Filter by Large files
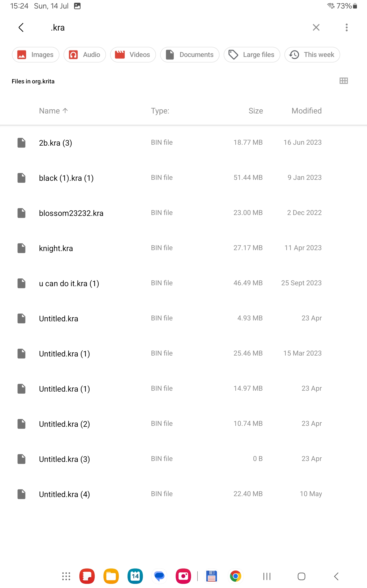Screen dimensions: 367x588 click(252, 55)
